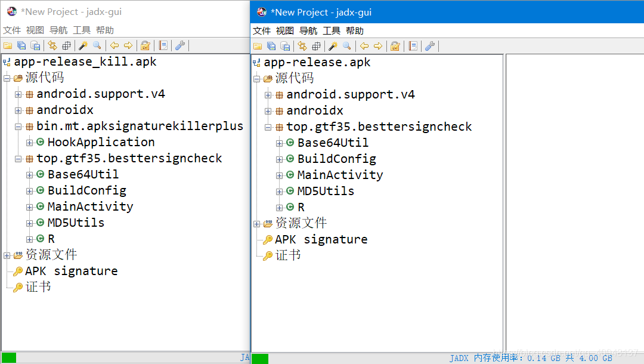Open 证书 entry in right window

point(288,255)
